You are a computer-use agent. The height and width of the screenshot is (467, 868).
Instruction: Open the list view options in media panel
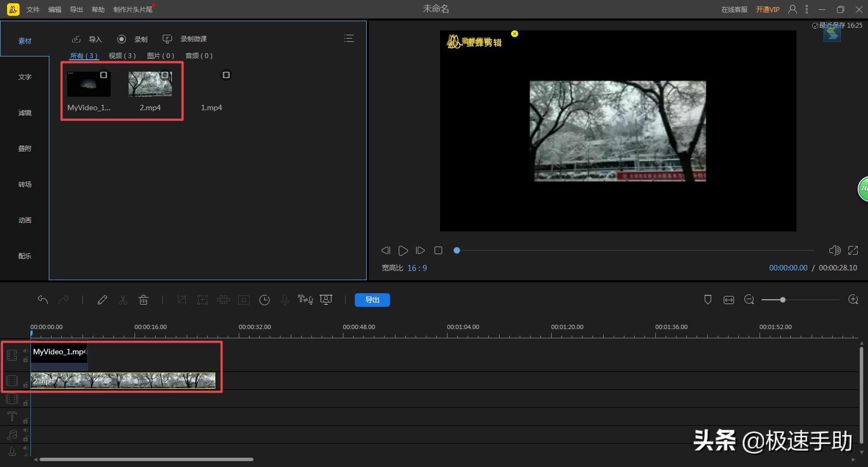349,39
